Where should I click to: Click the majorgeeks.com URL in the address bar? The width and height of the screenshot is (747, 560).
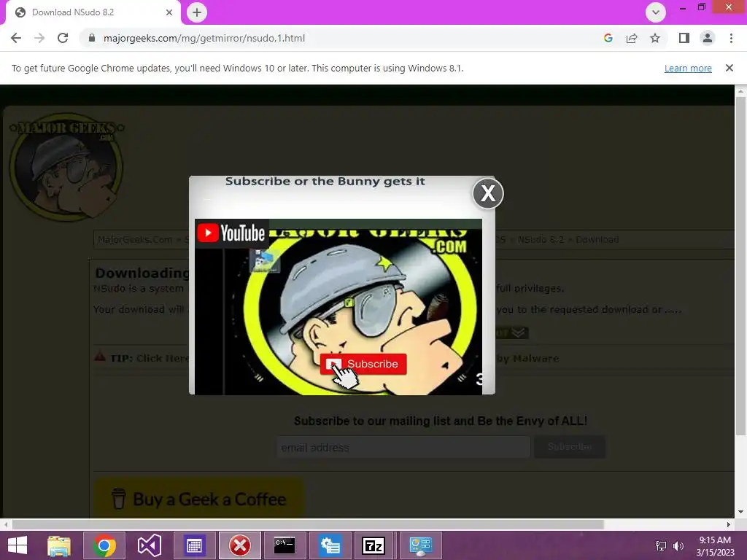(x=204, y=38)
